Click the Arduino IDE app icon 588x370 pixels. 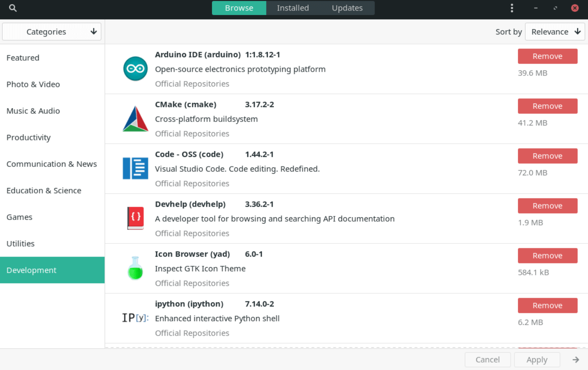(136, 69)
